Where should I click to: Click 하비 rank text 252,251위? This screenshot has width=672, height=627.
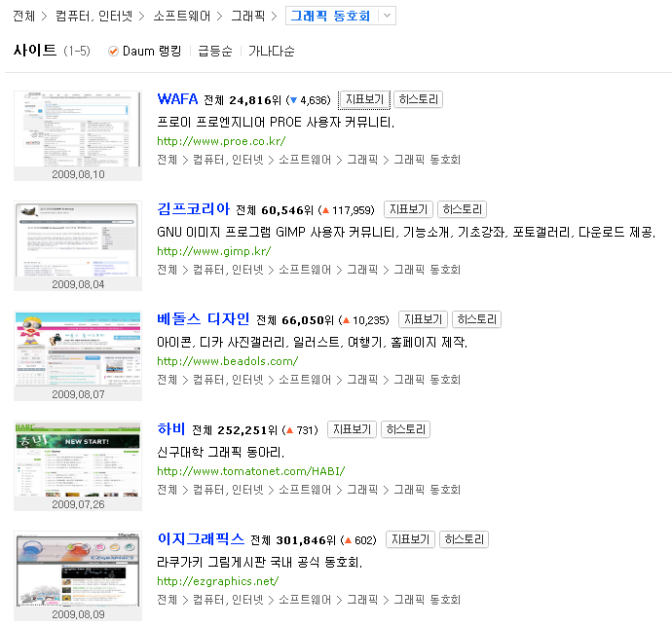point(247,430)
